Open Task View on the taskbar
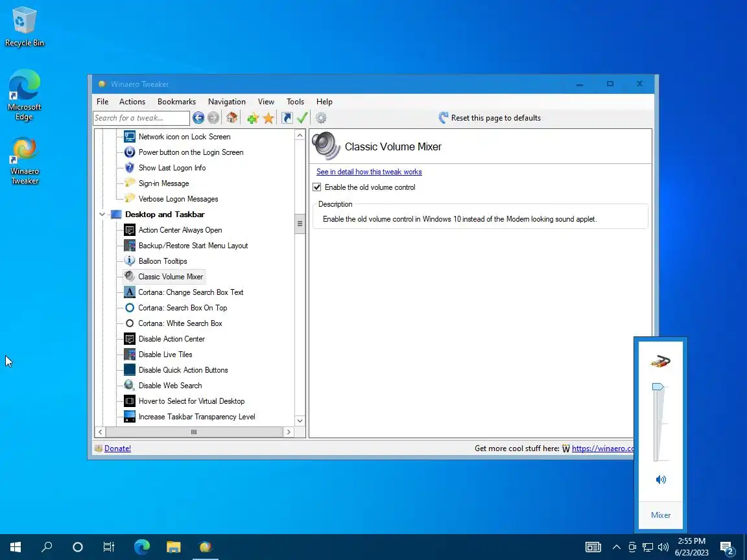 [109, 547]
